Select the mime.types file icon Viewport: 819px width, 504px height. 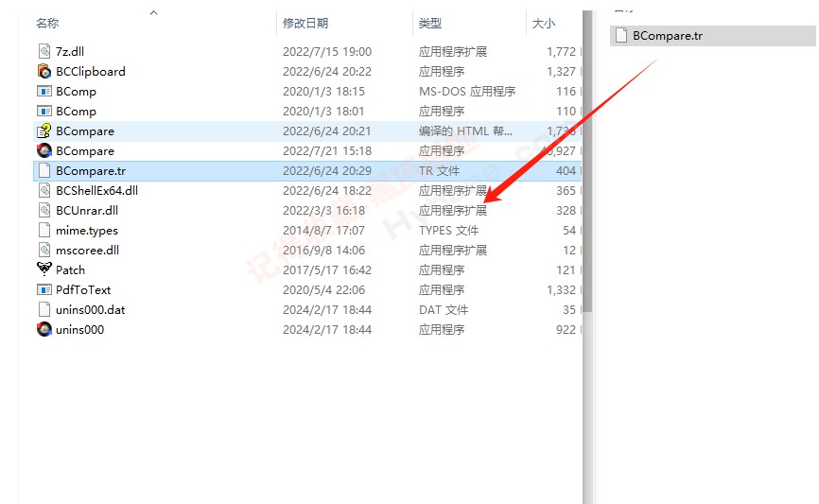pos(44,230)
